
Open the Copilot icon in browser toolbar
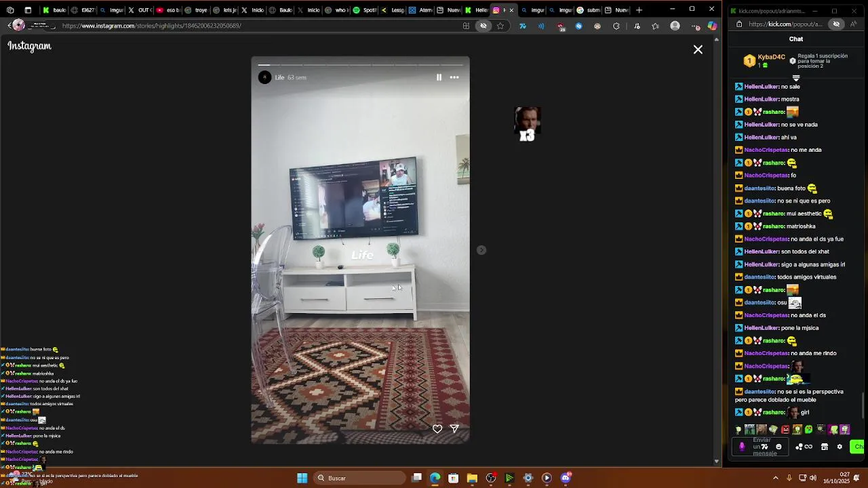pyautogui.click(x=712, y=26)
